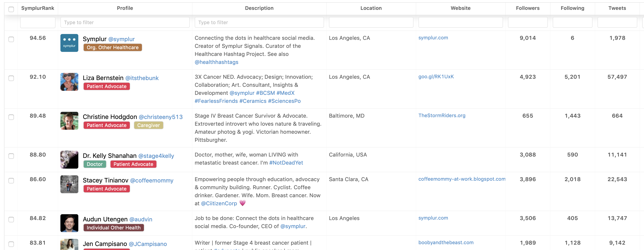Screen dimensions: 644x250
Task: Select Christine Hodgdon's Caregiver tag
Action: click(149, 125)
